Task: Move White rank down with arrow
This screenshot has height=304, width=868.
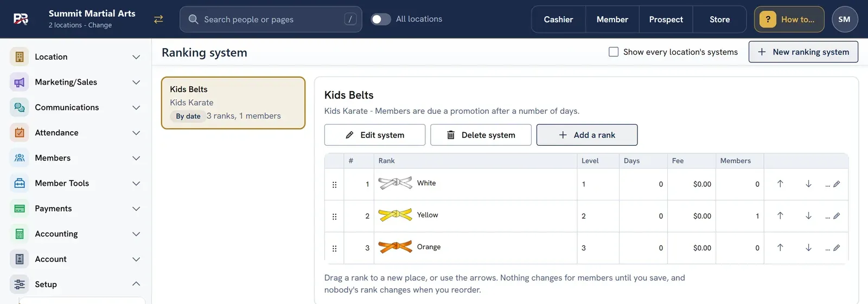Action: point(808,184)
